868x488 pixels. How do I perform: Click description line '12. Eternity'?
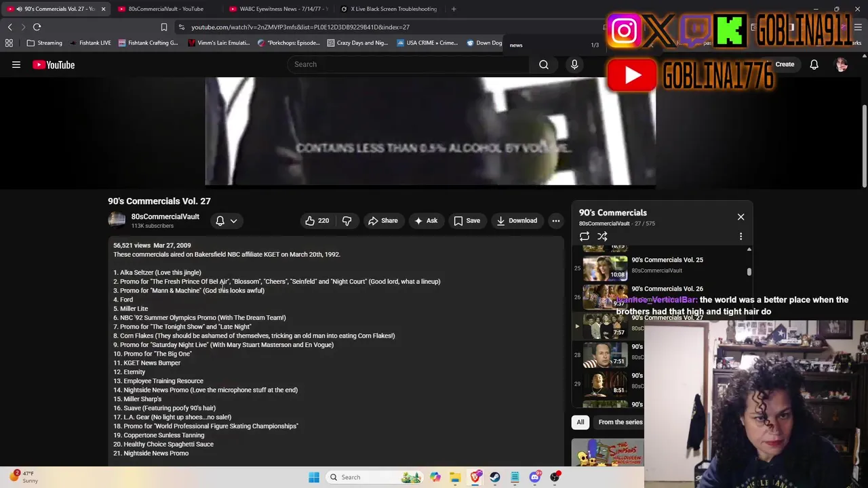130,372
